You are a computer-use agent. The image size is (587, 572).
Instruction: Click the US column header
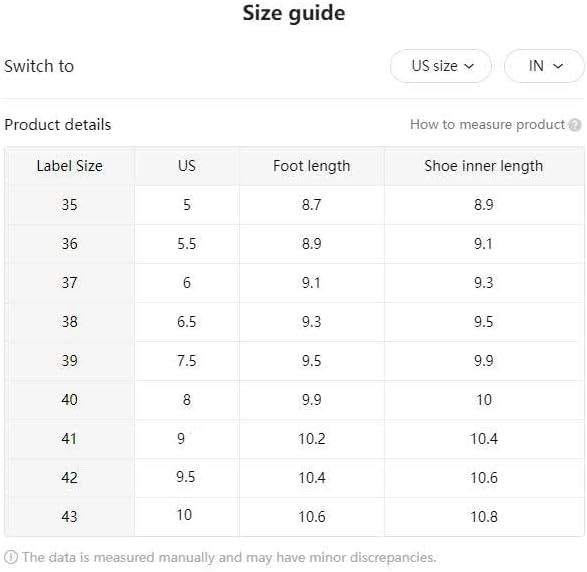187,166
